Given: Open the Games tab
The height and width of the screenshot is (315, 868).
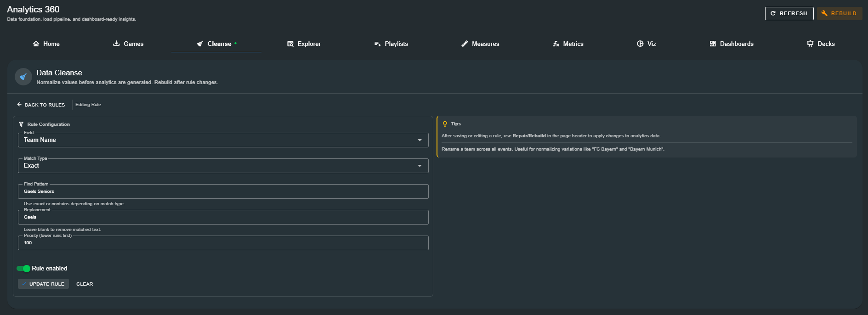Looking at the screenshot, I should [128, 44].
